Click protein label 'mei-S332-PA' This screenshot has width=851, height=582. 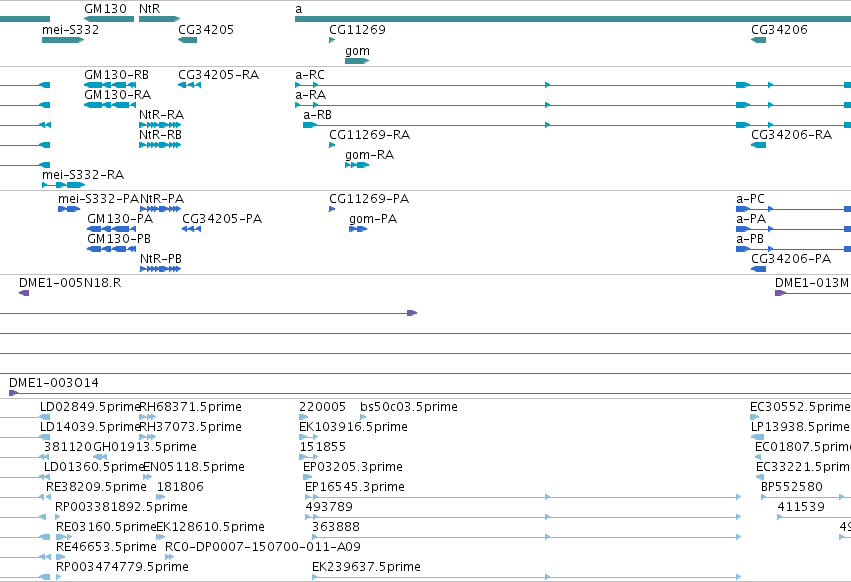pos(99,199)
